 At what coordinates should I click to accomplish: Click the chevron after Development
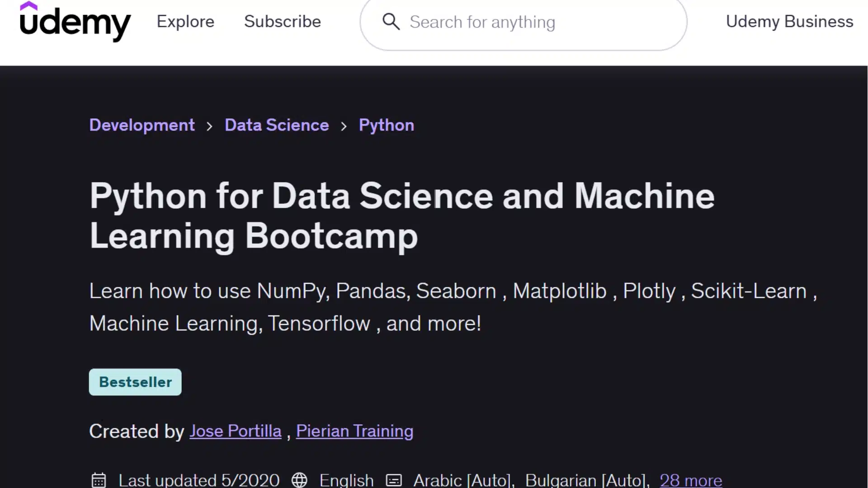(209, 126)
